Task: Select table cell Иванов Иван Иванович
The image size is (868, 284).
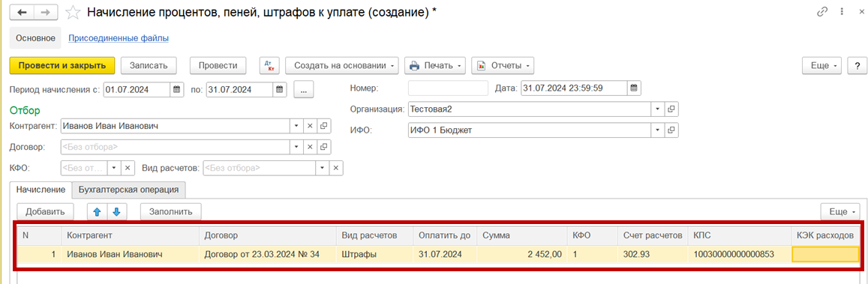Action: coord(130,255)
